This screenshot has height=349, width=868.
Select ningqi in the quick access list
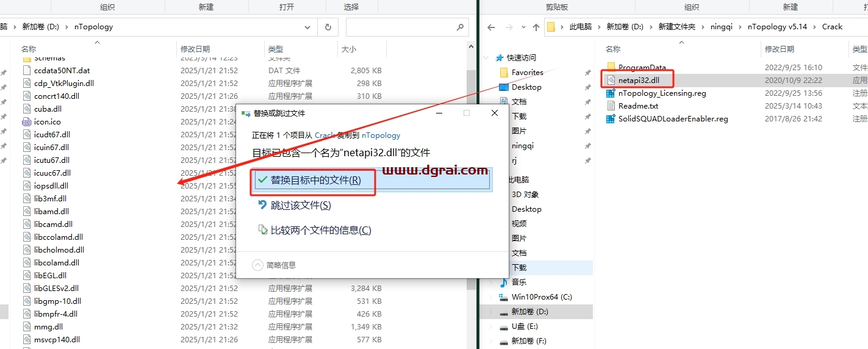pos(523,146)
